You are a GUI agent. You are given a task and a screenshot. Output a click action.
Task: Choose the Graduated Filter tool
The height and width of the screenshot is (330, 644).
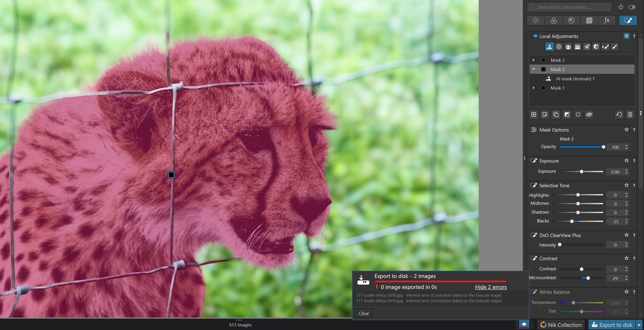577,47
